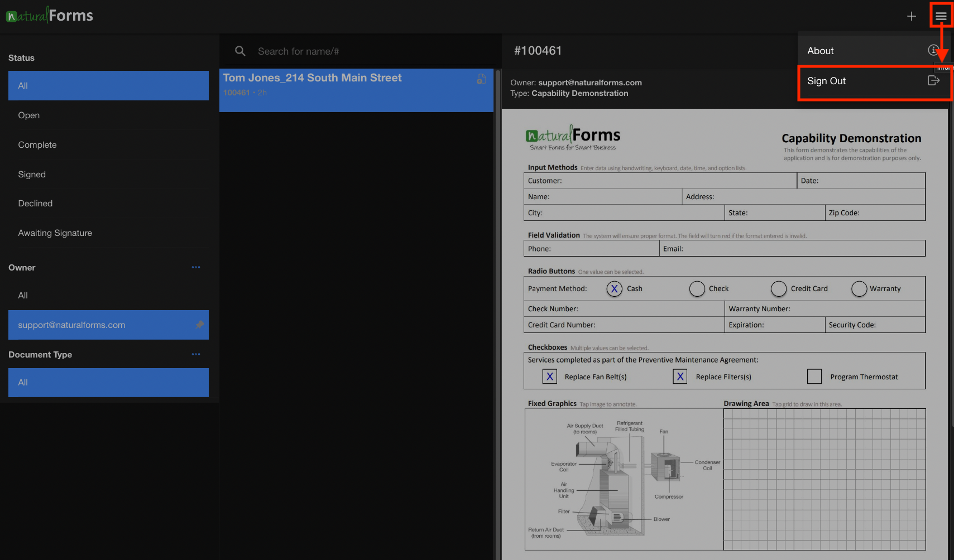
Task: Expand the Owner more options dots
Action: (x=196, y=267)
